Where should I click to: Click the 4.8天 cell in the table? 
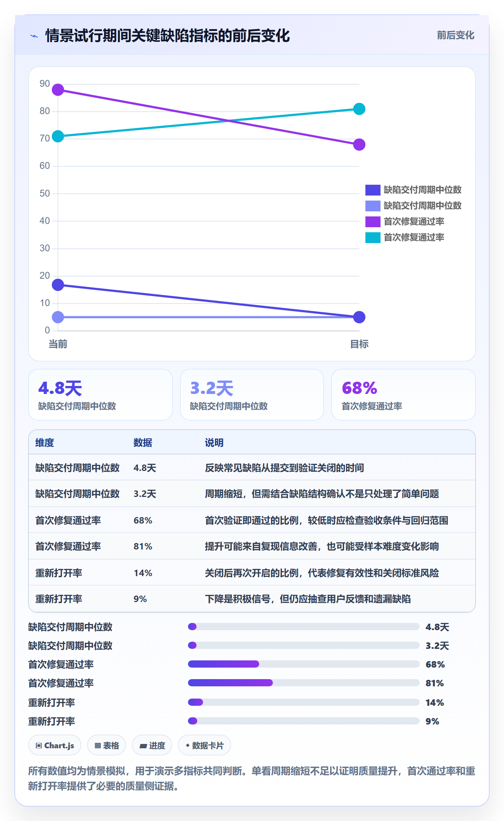tap(145, 468)
